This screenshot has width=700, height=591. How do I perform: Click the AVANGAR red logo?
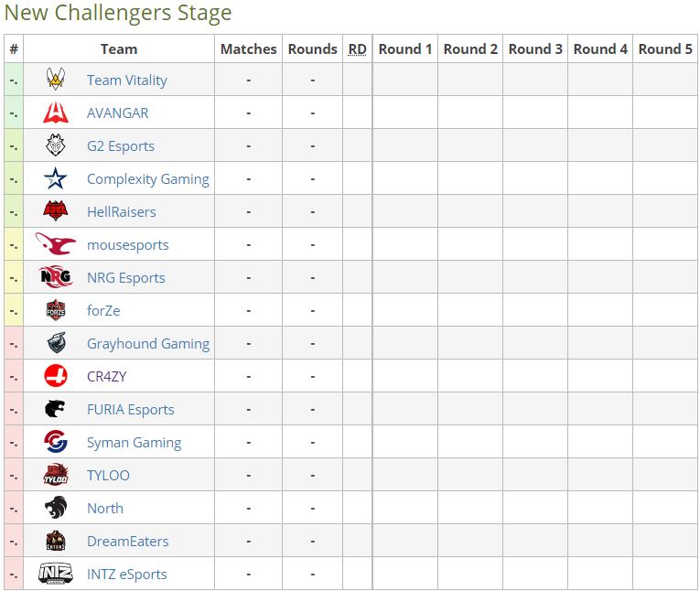point(56,113)
